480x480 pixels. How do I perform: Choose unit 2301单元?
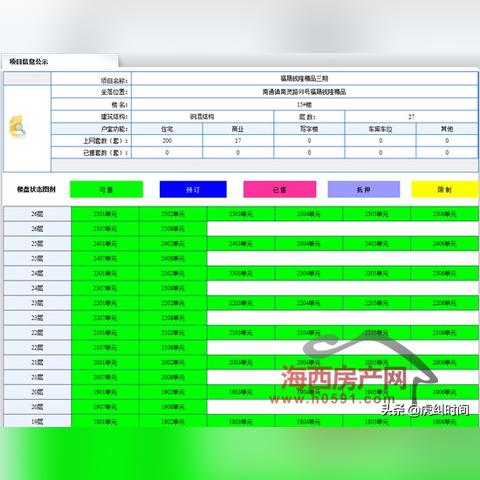[105, 273]
